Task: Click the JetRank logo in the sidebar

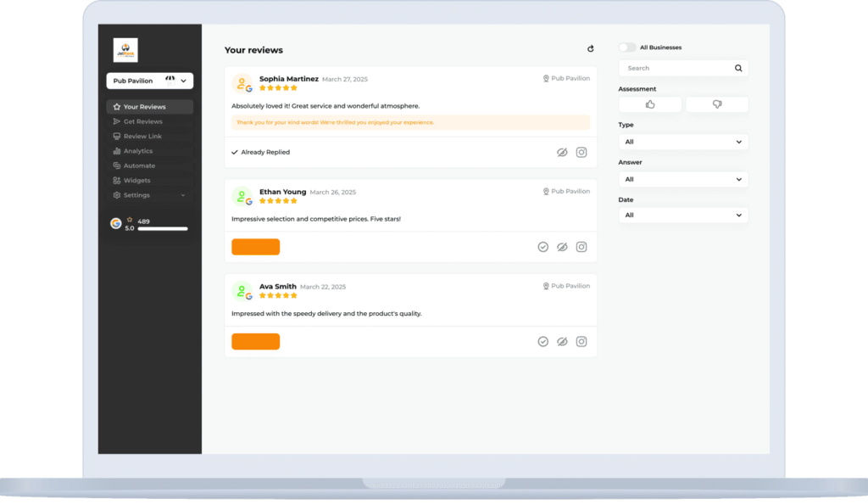Action: point(125,50)
